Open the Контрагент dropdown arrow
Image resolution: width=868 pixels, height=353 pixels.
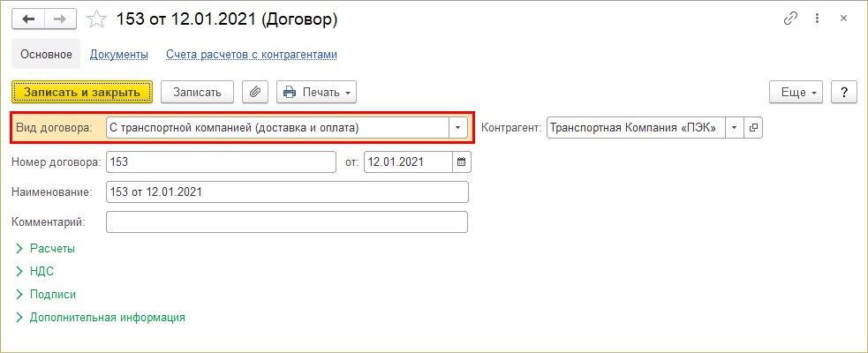735,128
